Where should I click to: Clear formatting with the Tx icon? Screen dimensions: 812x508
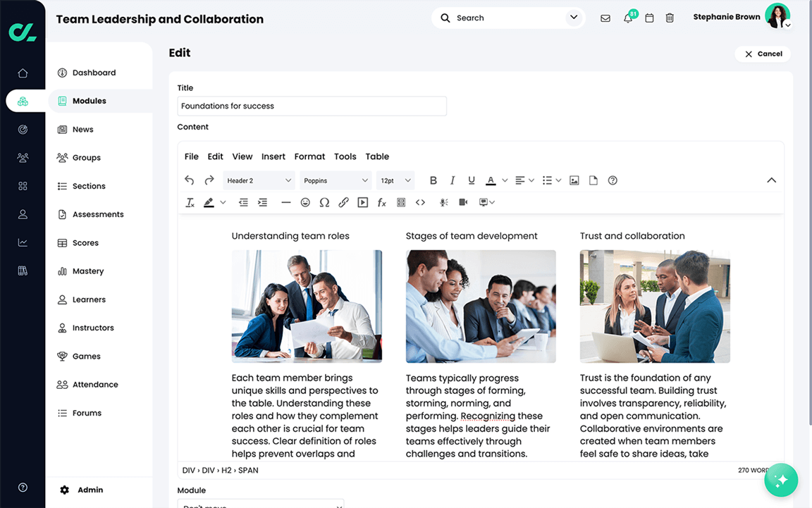[x=189, y=202]
